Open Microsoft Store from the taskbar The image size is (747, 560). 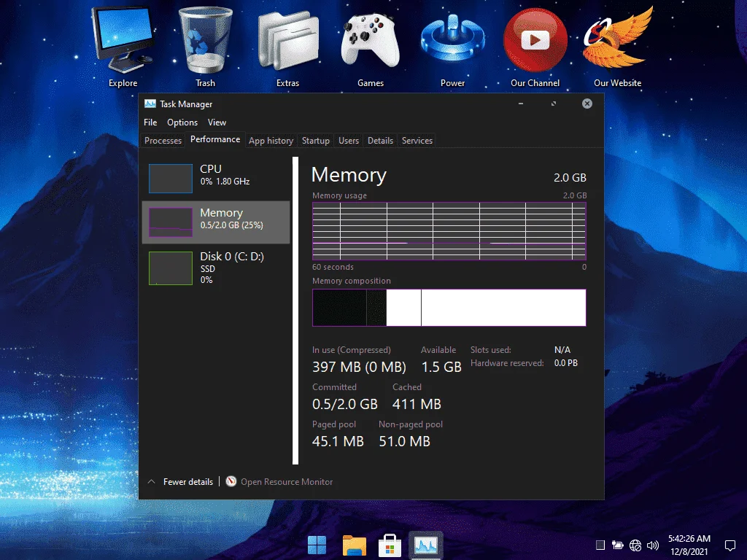pos(390,545)
